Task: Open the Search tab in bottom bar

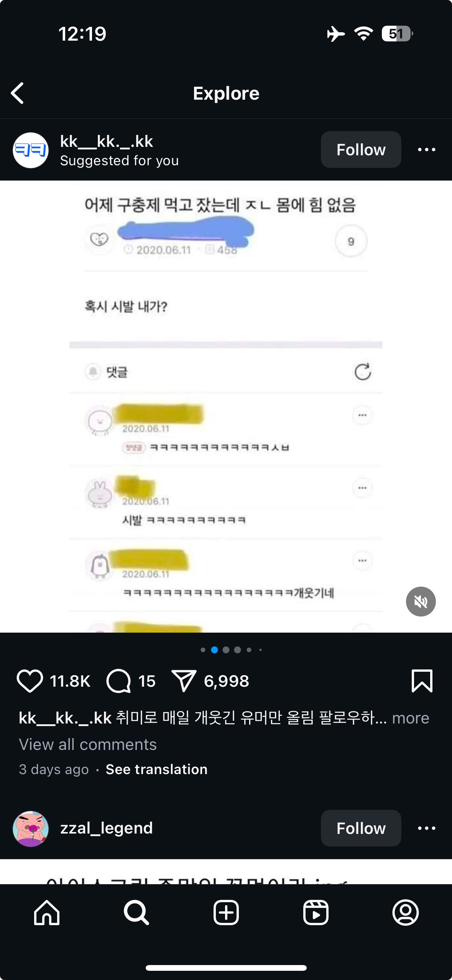Action: click(x=136, y=913)
